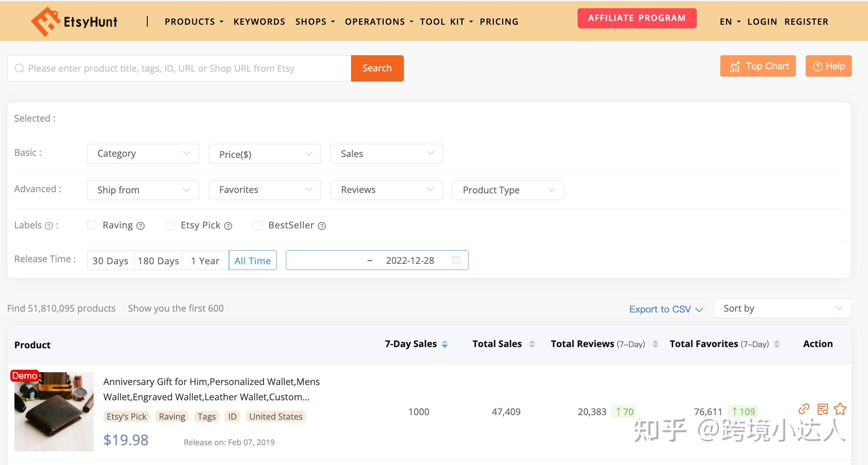Select the KEYWORDS menu item

(259, 21)
